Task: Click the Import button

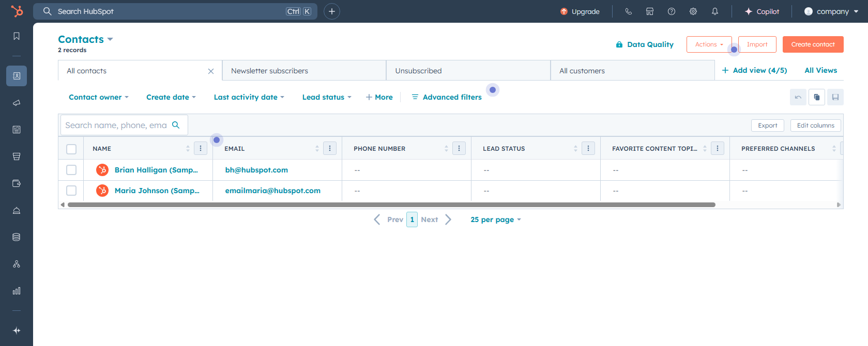Action: click(757, 44)
